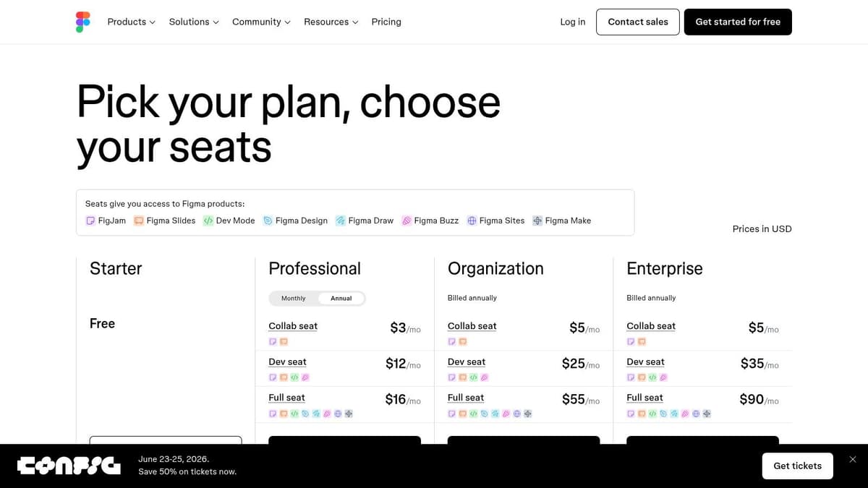Image resolution: width=868 pixels, height=488 pixels.
Task: Switch Professional billing to Monthly
Action: point(292,298)
